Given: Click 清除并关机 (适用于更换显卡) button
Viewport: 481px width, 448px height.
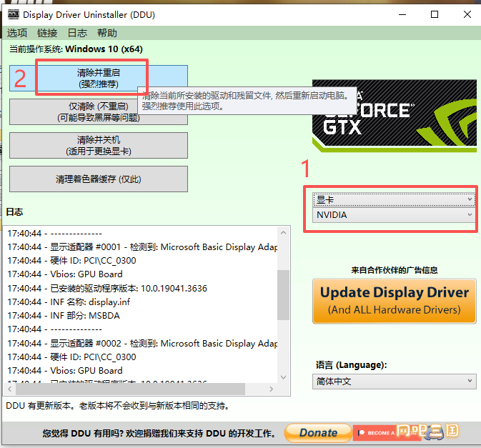Looking at the screenshot, I should coord(99,145).
